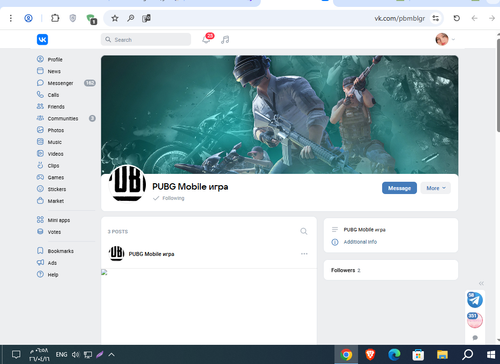Bookmark page with star icon
The image size is (500, 364).
coord(115,18)
